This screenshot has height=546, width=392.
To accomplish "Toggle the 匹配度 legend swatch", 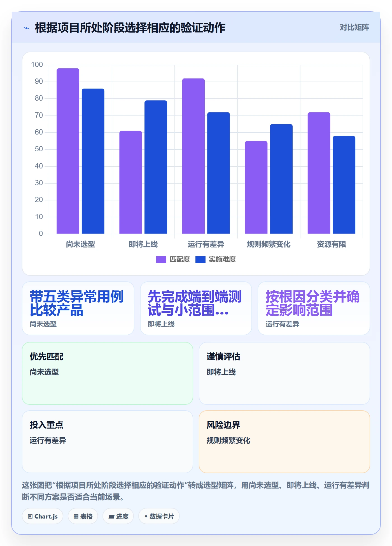I will point(161,260).
